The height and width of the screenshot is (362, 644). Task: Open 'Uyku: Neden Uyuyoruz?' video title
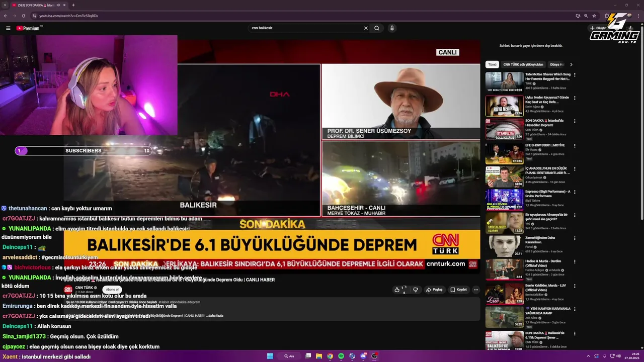[547, 100]
